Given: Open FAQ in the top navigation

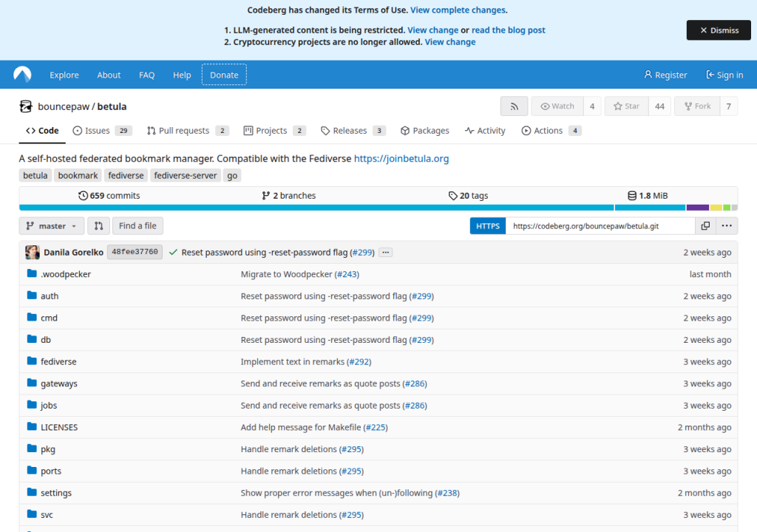Looking at the screenshot, I should point(147,75).
